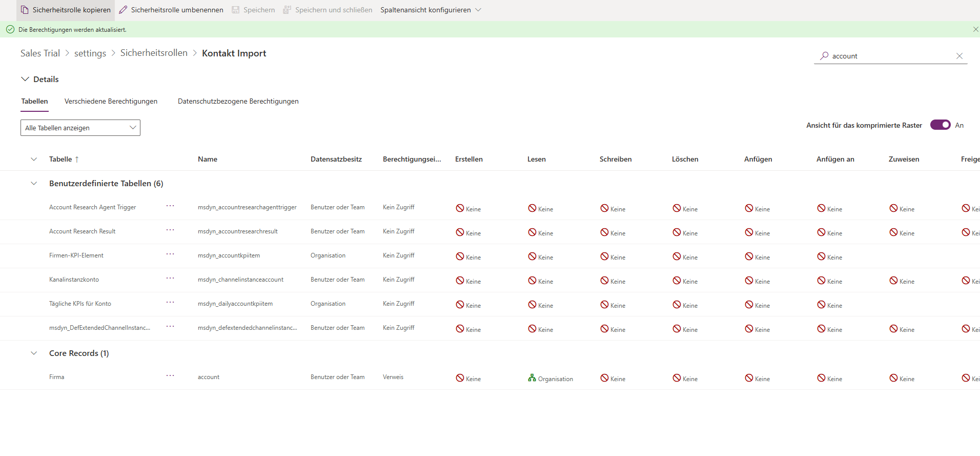The image size is (980, 456).
Task: Turn off the compressed grid view toggle
Action: (x=940, y=125)
